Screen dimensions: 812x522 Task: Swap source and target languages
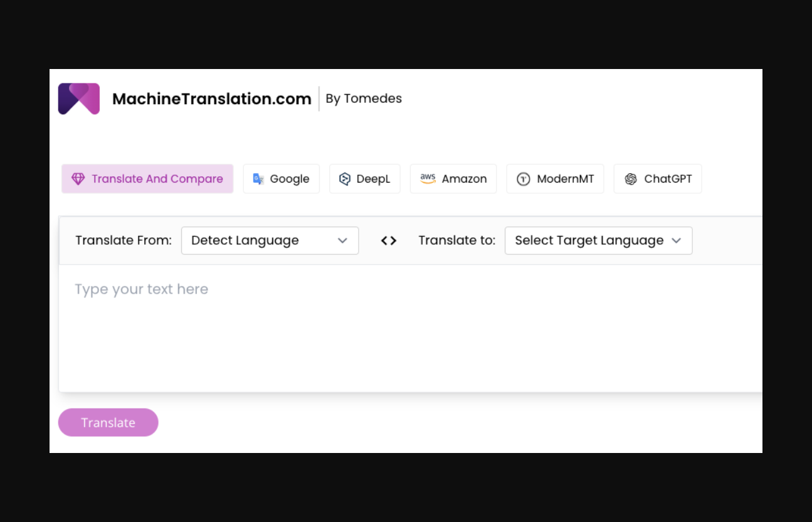click(x=389, y=241)
